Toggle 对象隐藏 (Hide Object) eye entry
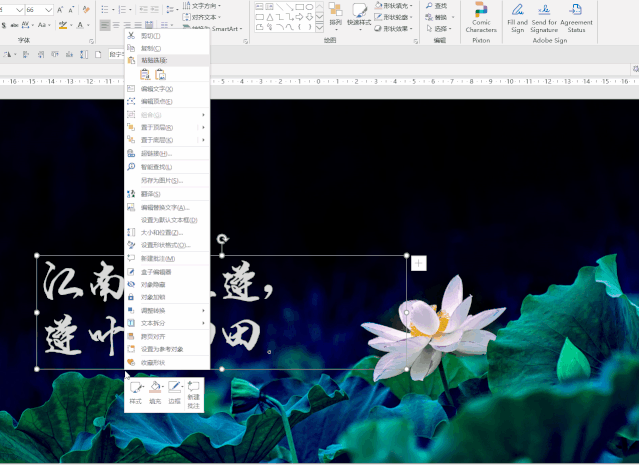This screenshot has height=465, width=639. tap(167, 284)
